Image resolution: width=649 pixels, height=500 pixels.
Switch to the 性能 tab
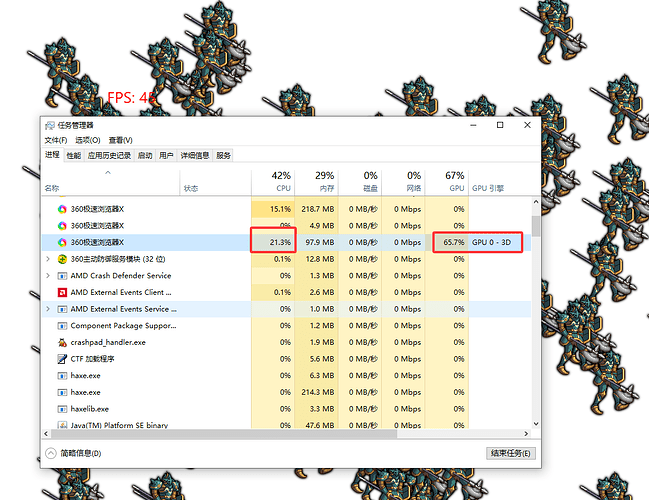[74, 156]
